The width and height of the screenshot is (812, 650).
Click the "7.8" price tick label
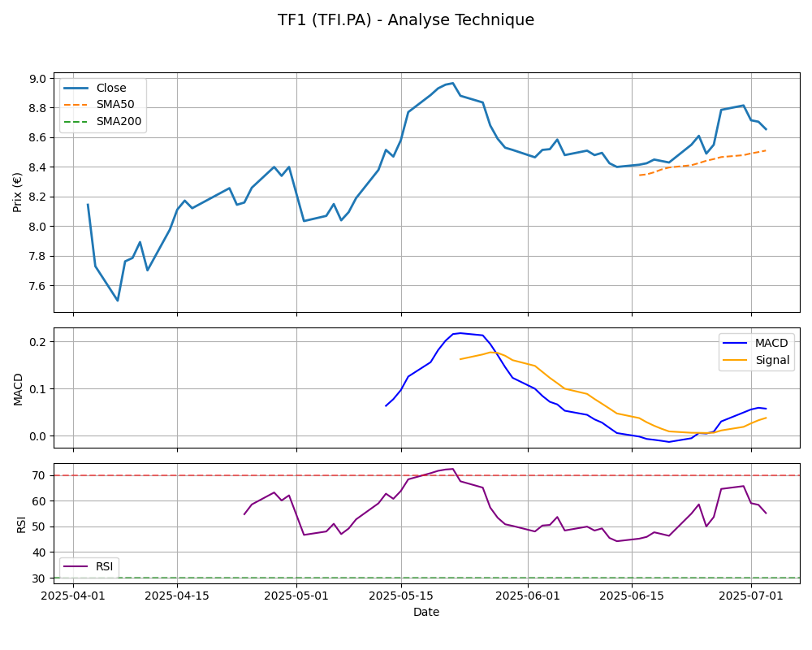40,257
